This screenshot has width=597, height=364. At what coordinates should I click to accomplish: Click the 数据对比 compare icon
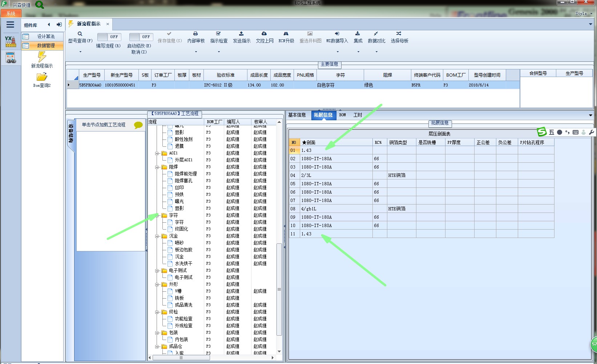tap(376, 34)
